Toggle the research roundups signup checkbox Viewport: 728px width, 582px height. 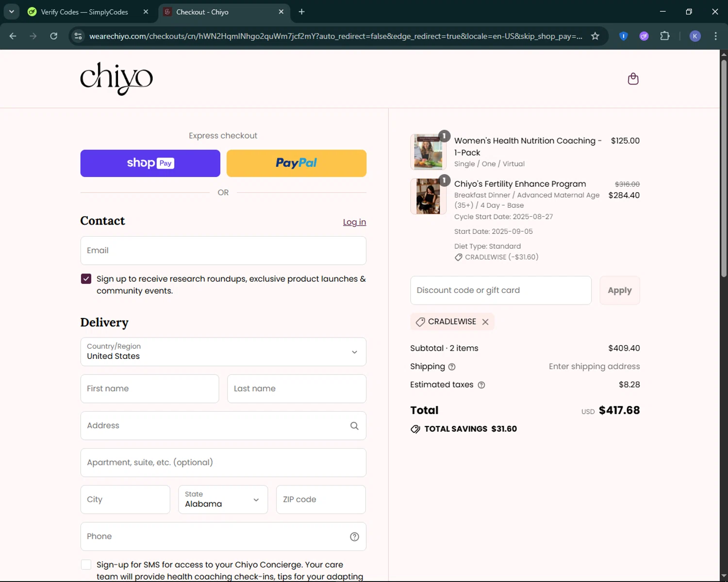click(x=86, y=279)
